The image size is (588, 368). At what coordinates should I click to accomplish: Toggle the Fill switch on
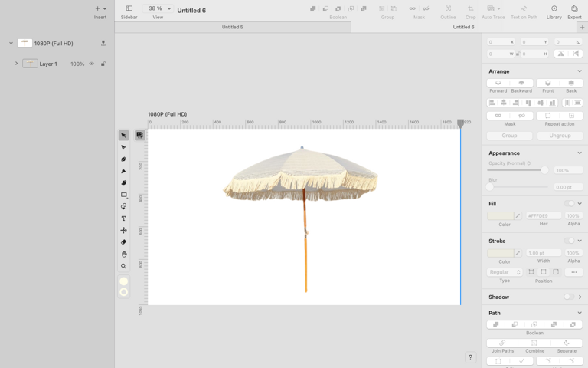[569, 203]
